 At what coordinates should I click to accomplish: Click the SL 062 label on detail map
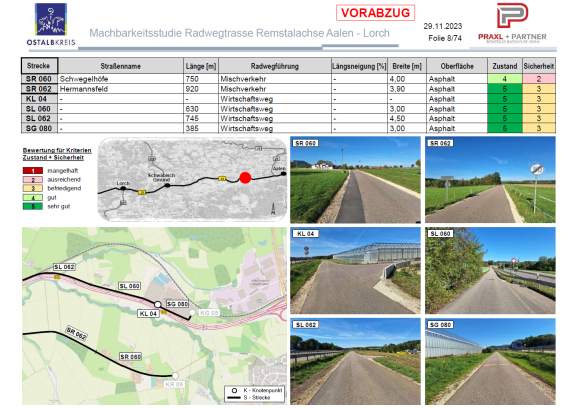[64, 267]
